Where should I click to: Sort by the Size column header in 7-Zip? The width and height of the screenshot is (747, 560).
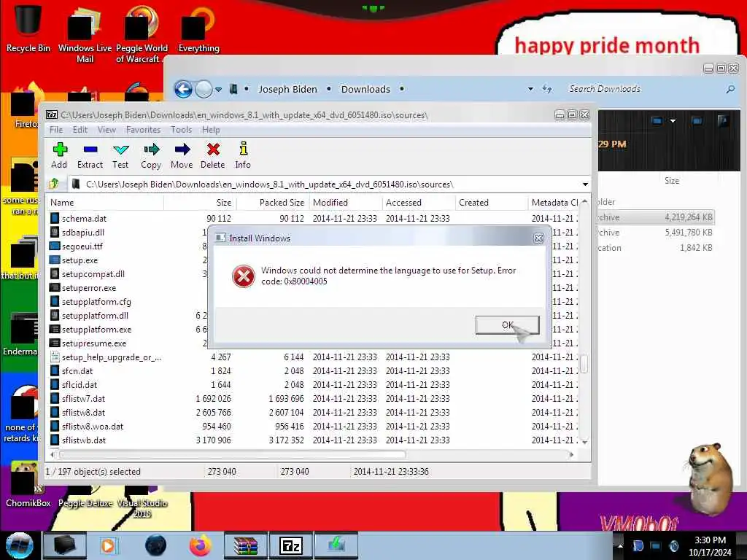coord(200,203)
